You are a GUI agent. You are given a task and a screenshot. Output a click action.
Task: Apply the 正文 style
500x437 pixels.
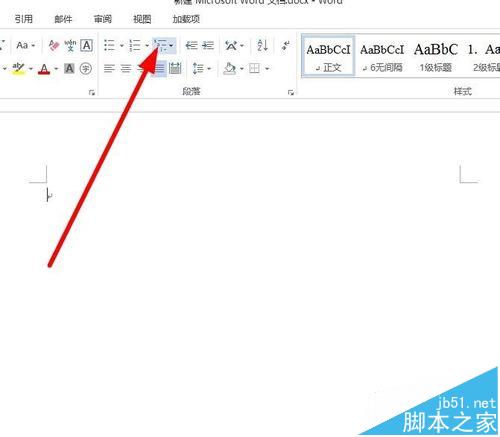tap(328, 57)
